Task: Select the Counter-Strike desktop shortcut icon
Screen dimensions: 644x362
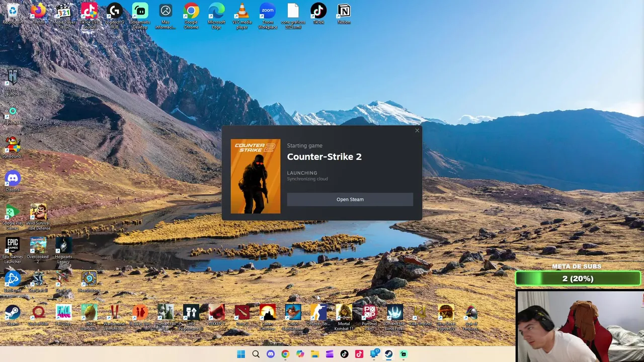Action: click(318, 315)
